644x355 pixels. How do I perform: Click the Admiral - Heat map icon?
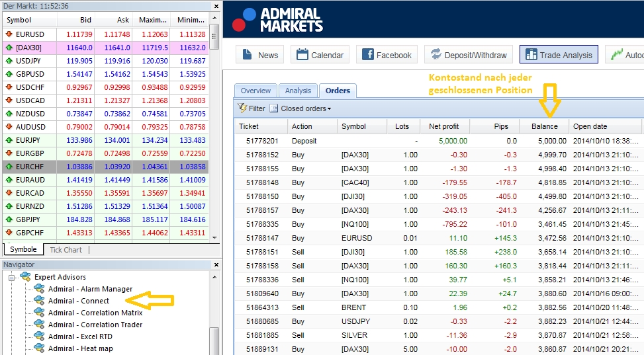point(38,348)
